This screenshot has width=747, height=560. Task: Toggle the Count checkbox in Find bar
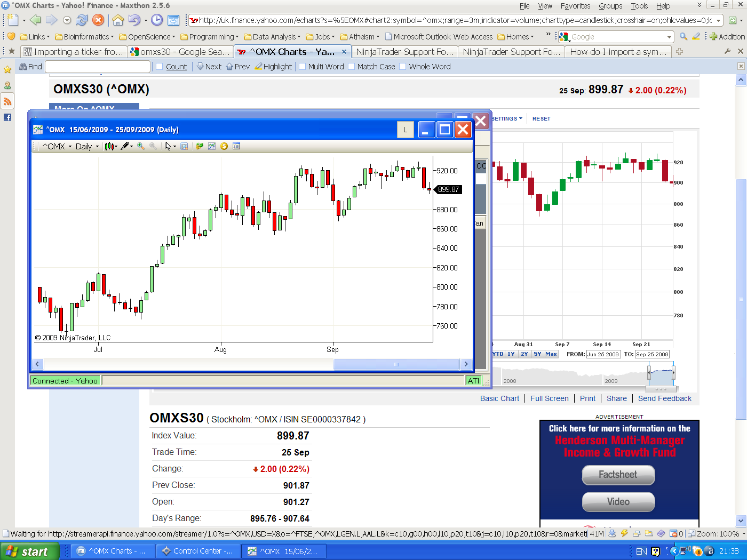pos(160,67)
